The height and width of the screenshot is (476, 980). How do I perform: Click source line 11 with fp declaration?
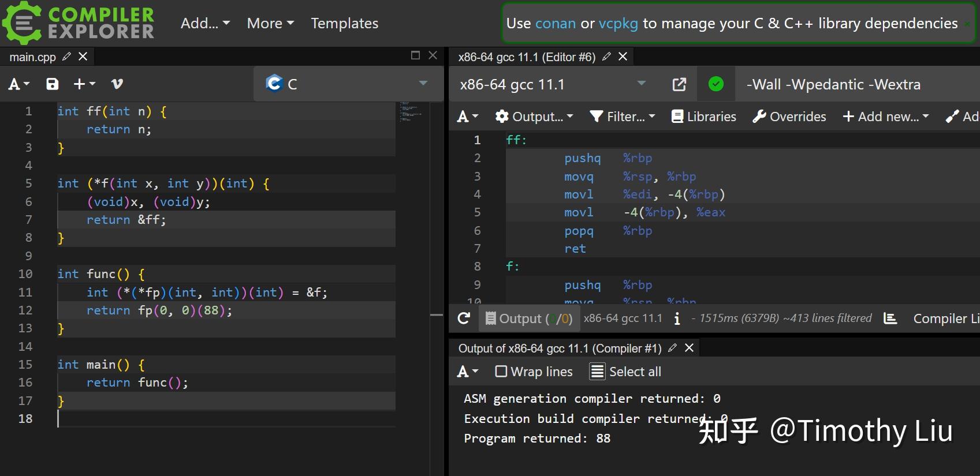(192, 293)
